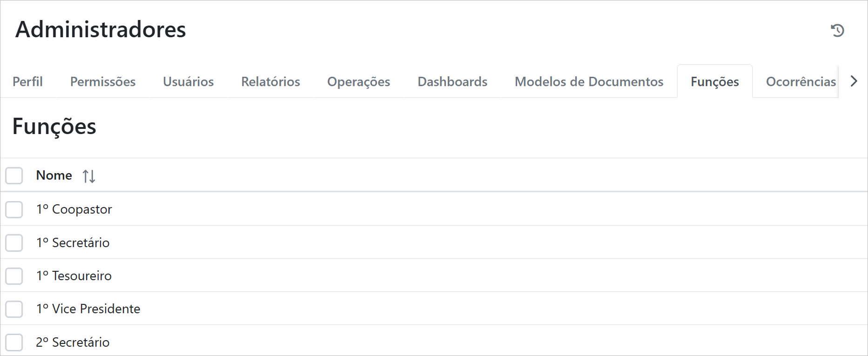View the Dashboards tab
868x356 pixels.
pyautogui.click(x=452, y=82)
